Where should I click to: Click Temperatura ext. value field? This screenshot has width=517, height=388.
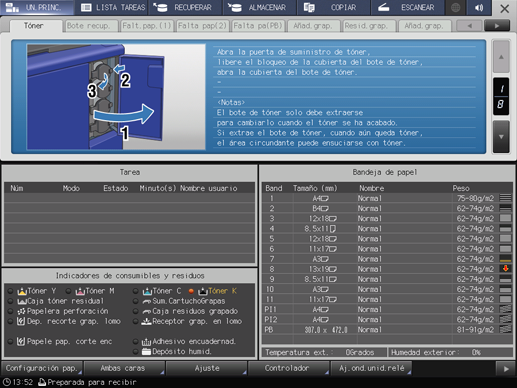pyautogui.click(x=324, y=352)
